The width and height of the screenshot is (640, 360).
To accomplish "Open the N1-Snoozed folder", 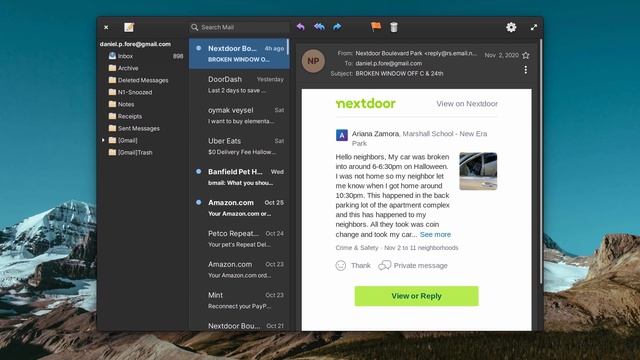I will pyautogui.click(x=143, y=92).
